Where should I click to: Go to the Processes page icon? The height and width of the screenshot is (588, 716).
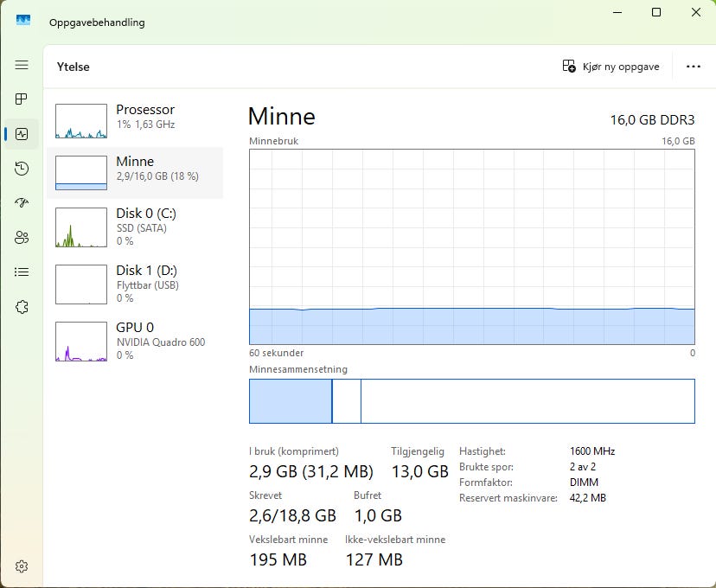(x=22, y=99)
